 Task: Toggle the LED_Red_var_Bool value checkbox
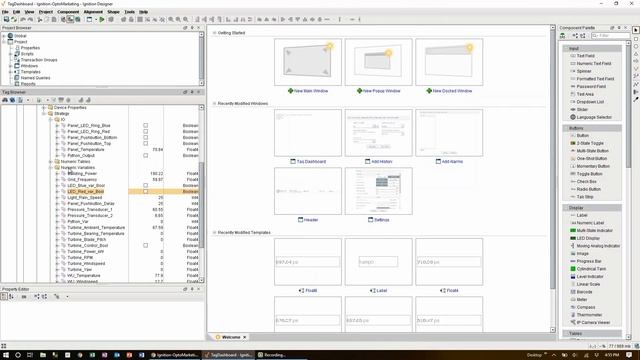click(145, 191)
